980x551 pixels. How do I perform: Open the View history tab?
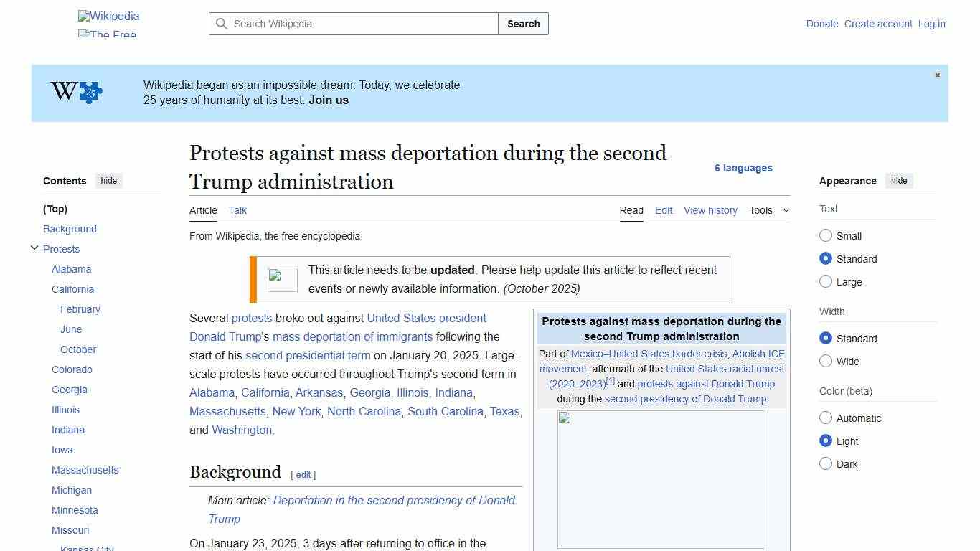(x=710, y=210)
